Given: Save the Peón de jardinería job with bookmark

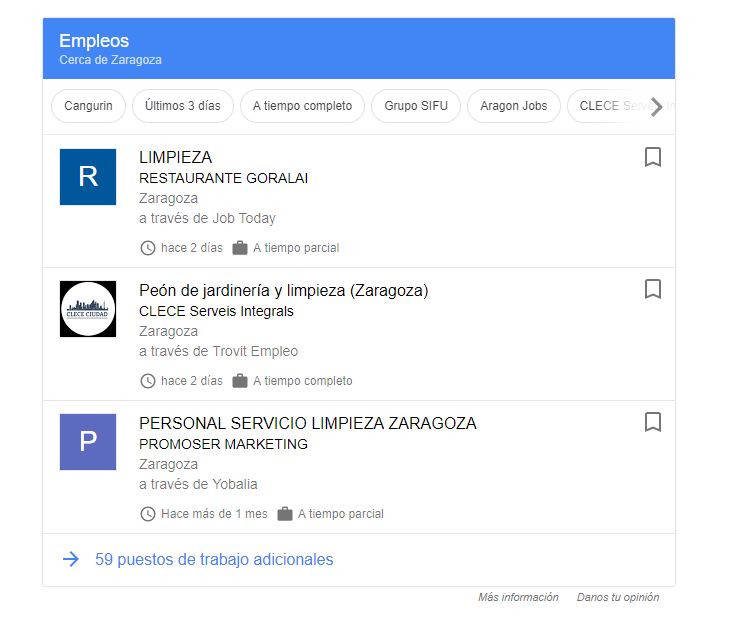Looking at the screenshot, I should click(x=652, y=289).
